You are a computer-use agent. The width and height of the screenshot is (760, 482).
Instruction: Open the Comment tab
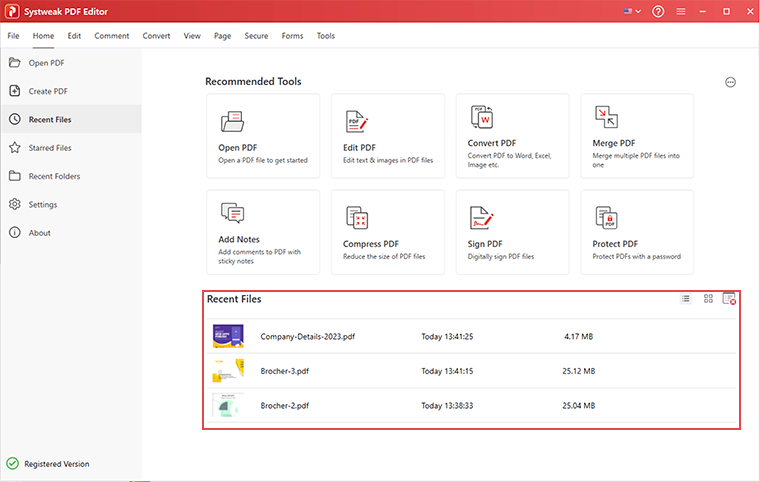tap(111, 36)
